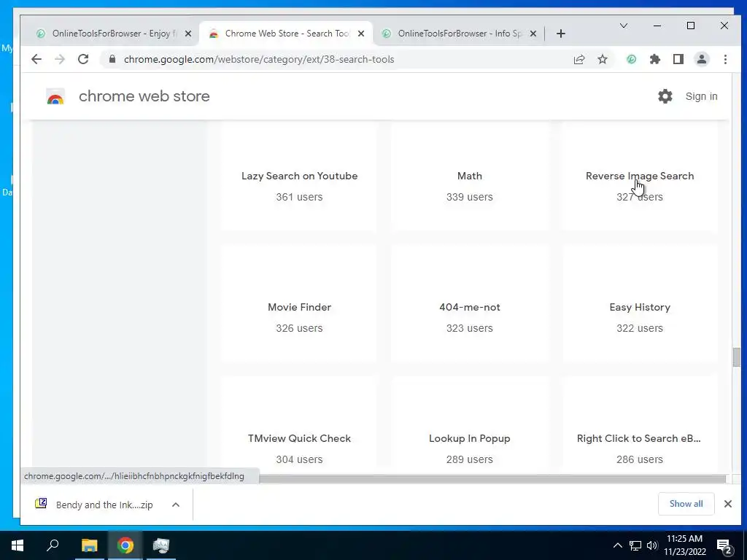Screen dimensions: 747x560
Task: Click the 289 users text
Action: (469, 459)
